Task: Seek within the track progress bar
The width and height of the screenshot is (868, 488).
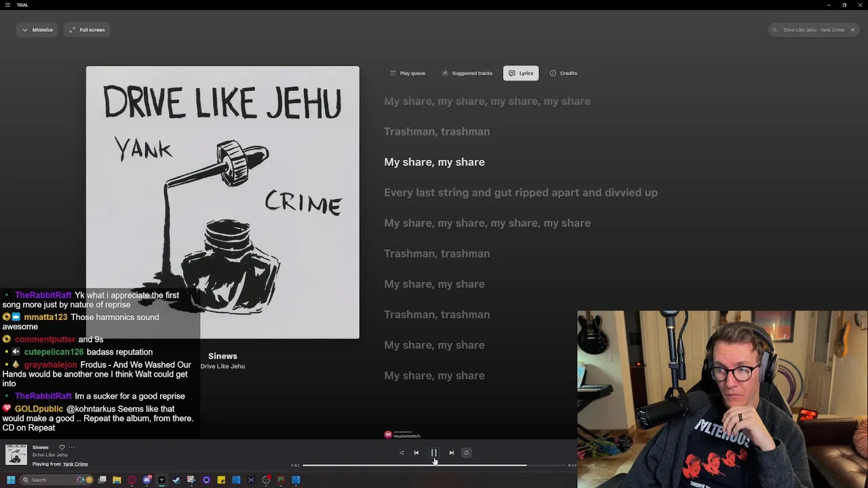Action: (434, 466)
